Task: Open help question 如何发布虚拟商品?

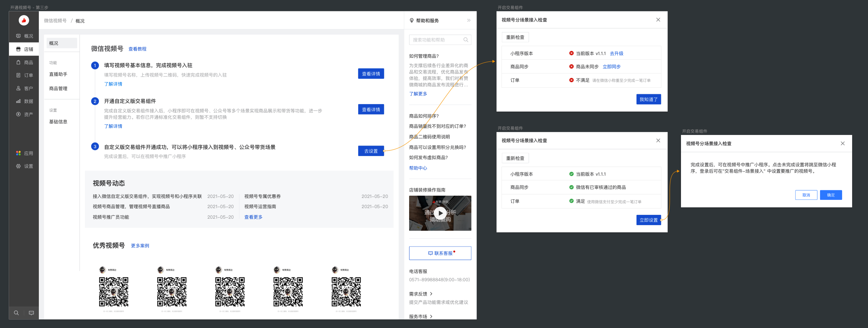Action: tap(428, 157)
